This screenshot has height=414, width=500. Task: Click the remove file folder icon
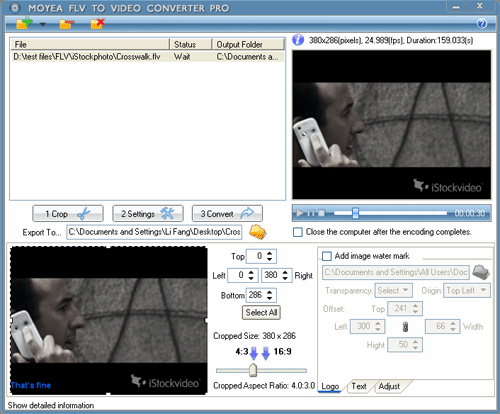click(x=66, y=24)
